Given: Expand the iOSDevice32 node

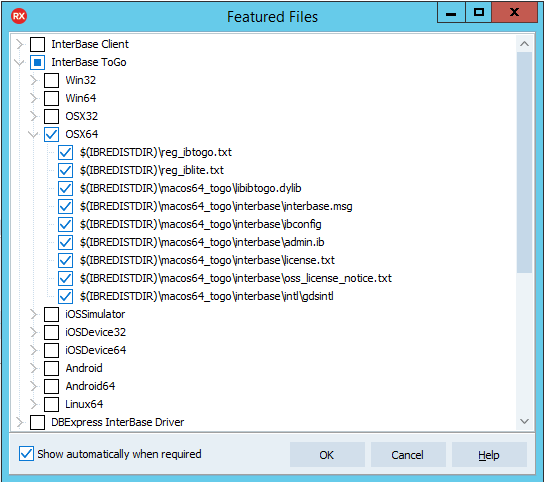Looking at the screenshot, I should (x=34, y=332).
